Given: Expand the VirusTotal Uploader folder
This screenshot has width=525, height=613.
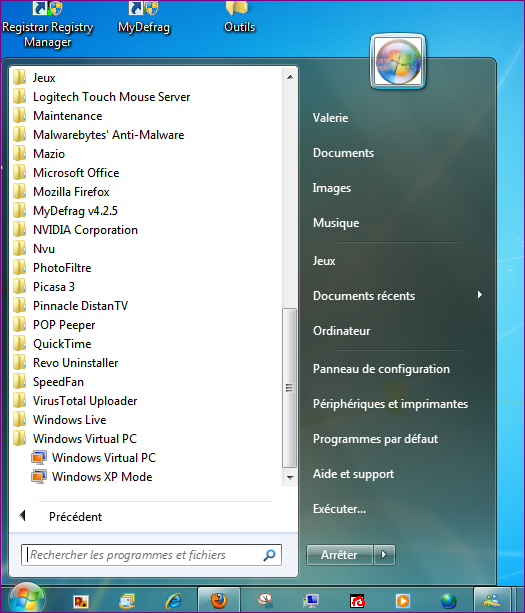Looking at the screenshot, I should click(x=75, y=401).
